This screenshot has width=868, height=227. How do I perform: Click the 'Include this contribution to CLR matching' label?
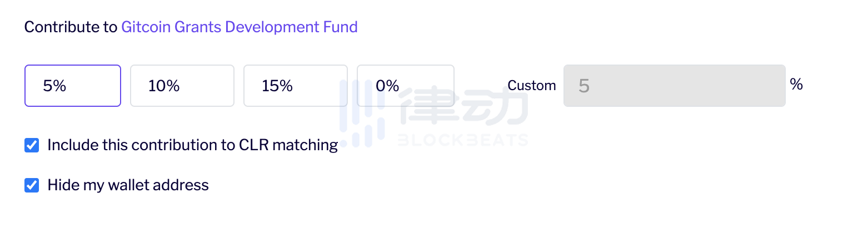[193, 145]
